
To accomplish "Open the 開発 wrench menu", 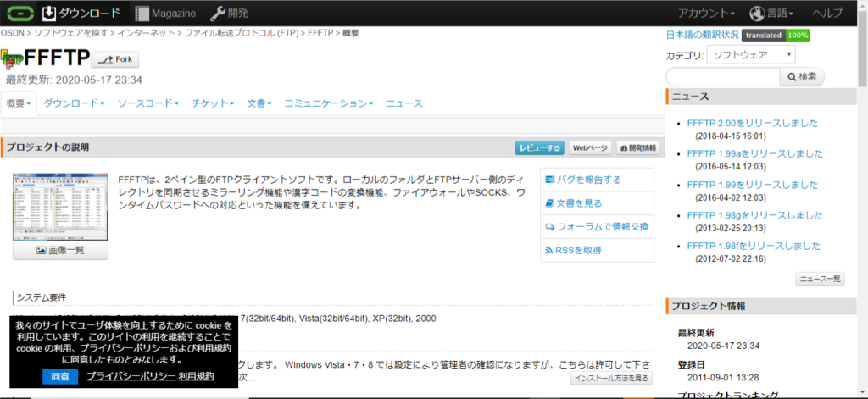I will 229,13.
